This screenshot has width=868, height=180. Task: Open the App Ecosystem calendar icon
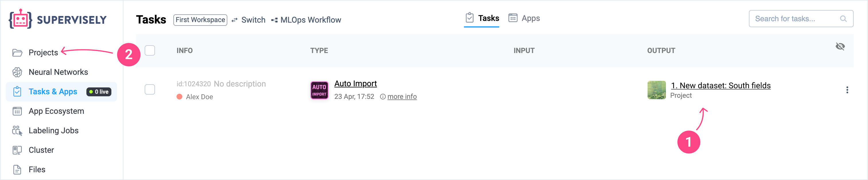pyautogui.click(x=17, y=111)
